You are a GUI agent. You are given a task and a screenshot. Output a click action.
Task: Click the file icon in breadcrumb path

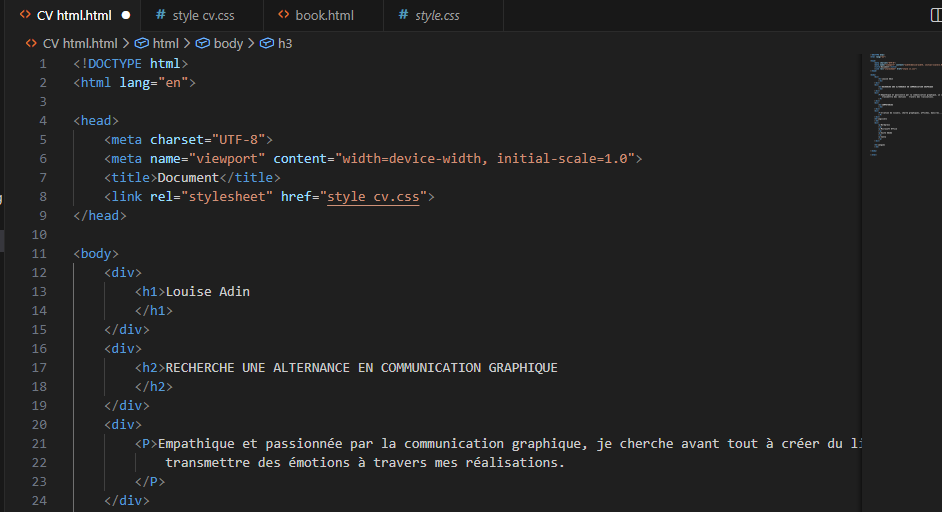(31, 43)
